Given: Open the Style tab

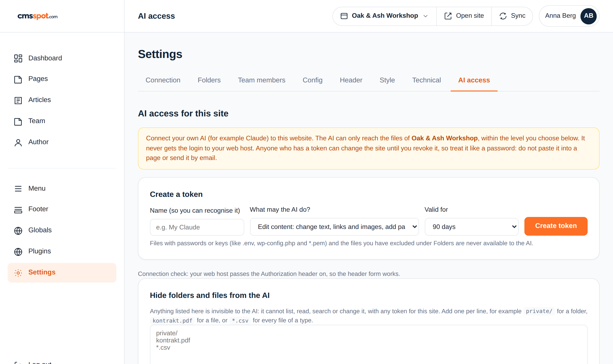Looking at the screenshot, I should tap(387, 80).
